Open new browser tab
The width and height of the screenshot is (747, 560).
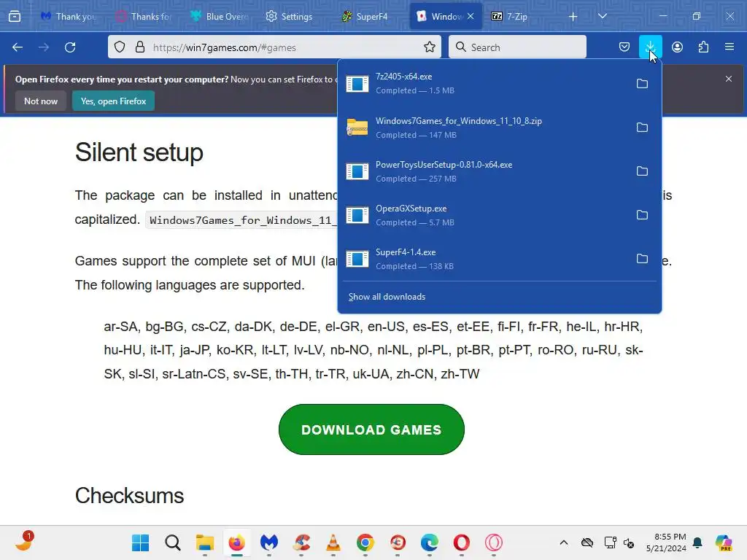pos(573,17)
